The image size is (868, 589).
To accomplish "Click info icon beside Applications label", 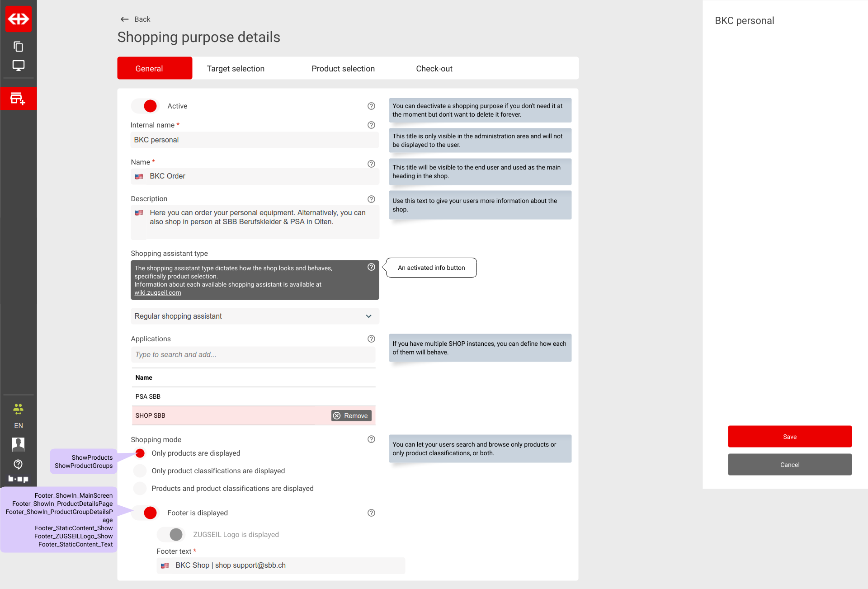I will point(371,339).
